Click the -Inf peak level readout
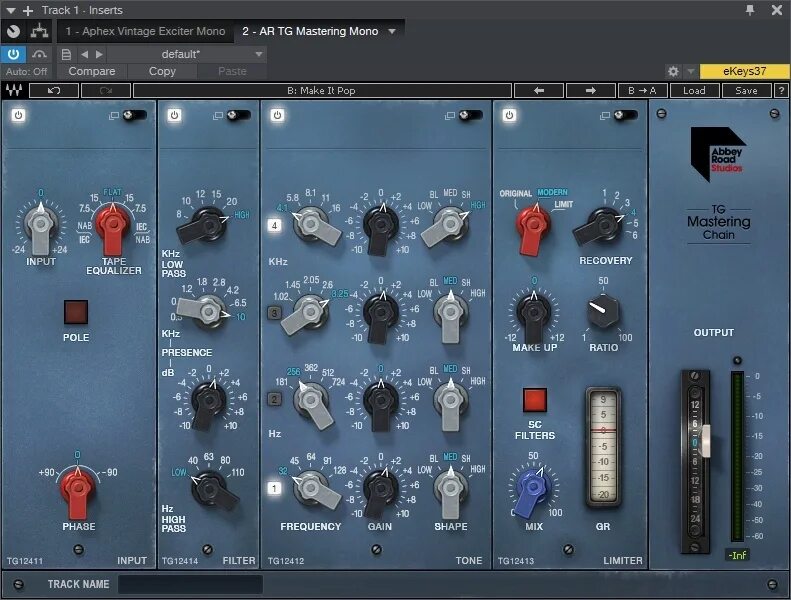The image size is (791, 600). (737, 555)
